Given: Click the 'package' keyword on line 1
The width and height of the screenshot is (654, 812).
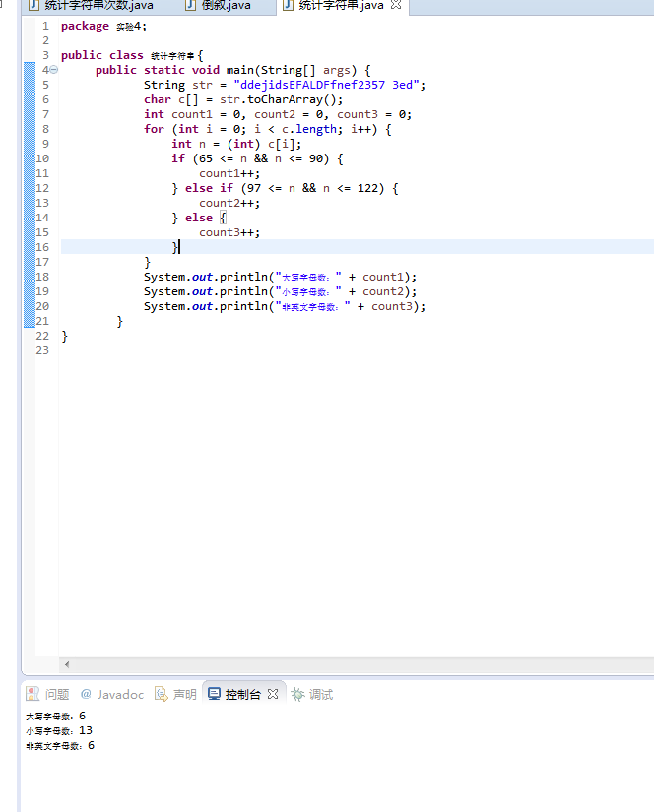Looking at the screenshot, I should pyautogui.click(x=85, y=26).
